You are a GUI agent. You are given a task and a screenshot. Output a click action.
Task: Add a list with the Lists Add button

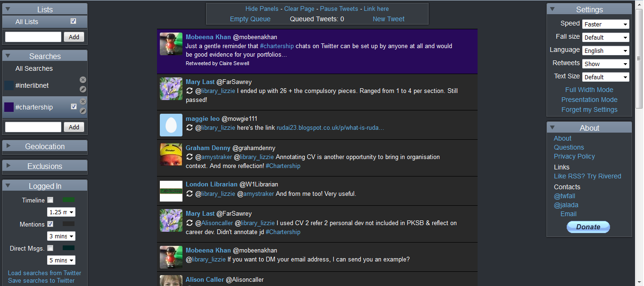74,37
